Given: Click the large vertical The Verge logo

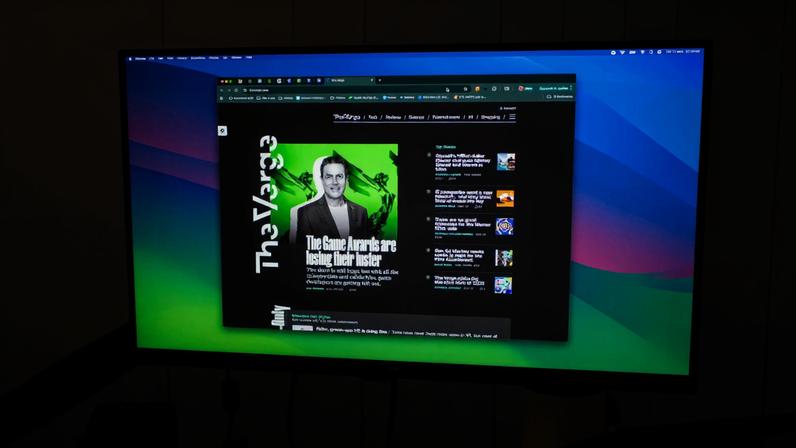Looking at the screenshot, I should click(266, 204).
